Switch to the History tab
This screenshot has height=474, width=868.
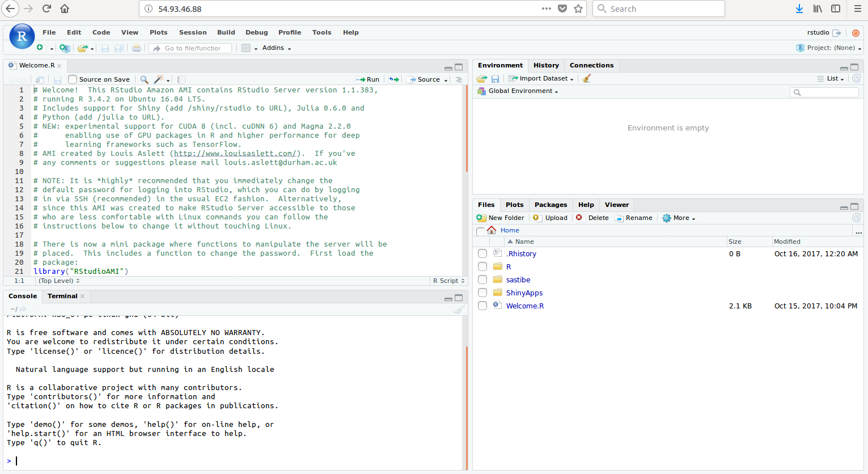coord(546,65)
